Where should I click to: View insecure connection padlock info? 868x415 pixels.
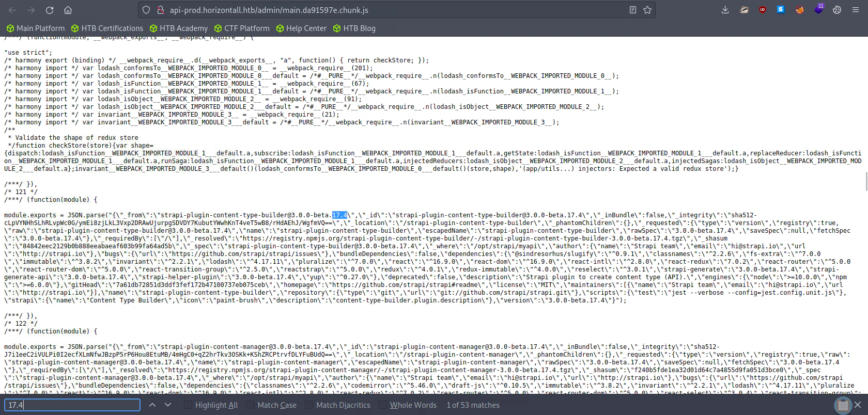tap(160, 10)
